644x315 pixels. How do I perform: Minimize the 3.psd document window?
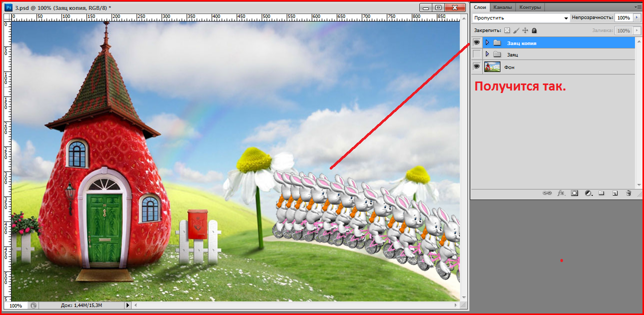point(426,7)
